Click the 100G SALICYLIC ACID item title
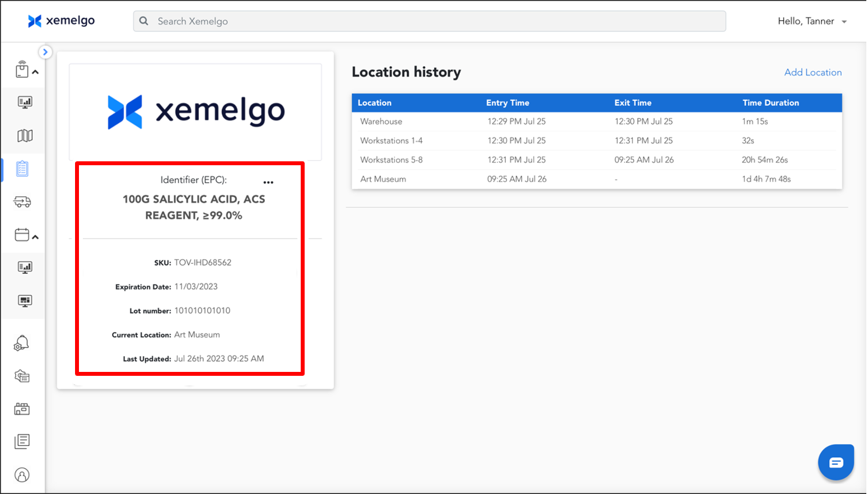The image size is (868, 494). 194,207
